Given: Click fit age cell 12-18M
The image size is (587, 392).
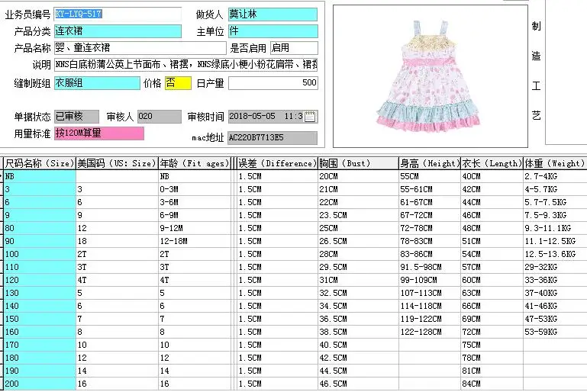Looking at the screenshot, I should 195,241.
